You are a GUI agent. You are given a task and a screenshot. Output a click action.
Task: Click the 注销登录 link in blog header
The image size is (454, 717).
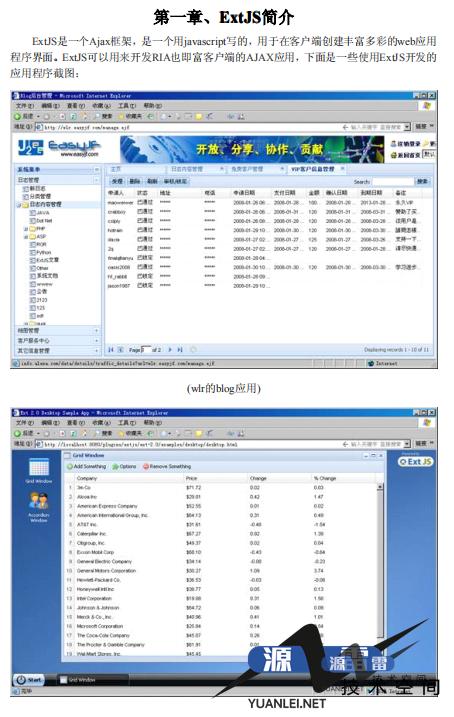(405, 144)
